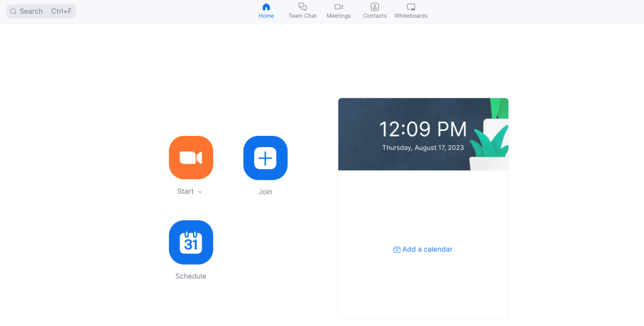Open the Schedule calendar icon
The width and height of the screenshot is (644, 326).
[191, 242]
